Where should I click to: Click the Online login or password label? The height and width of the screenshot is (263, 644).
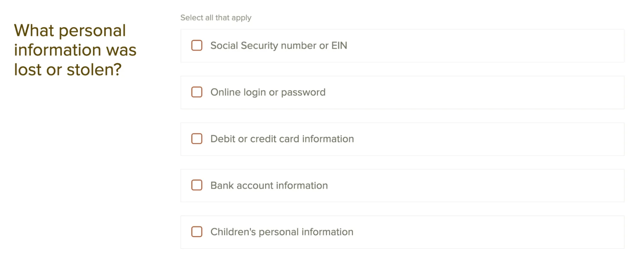tap(267, 93)
